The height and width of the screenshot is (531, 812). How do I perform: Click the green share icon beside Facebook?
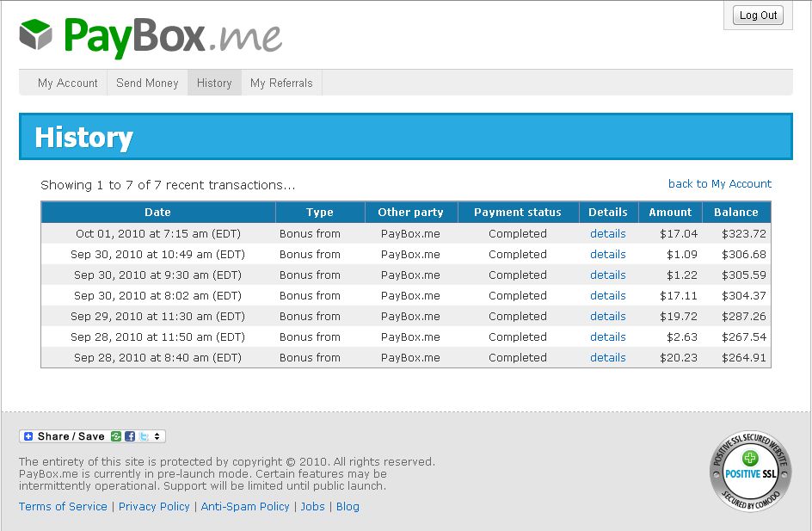click(x=116, y=436)
